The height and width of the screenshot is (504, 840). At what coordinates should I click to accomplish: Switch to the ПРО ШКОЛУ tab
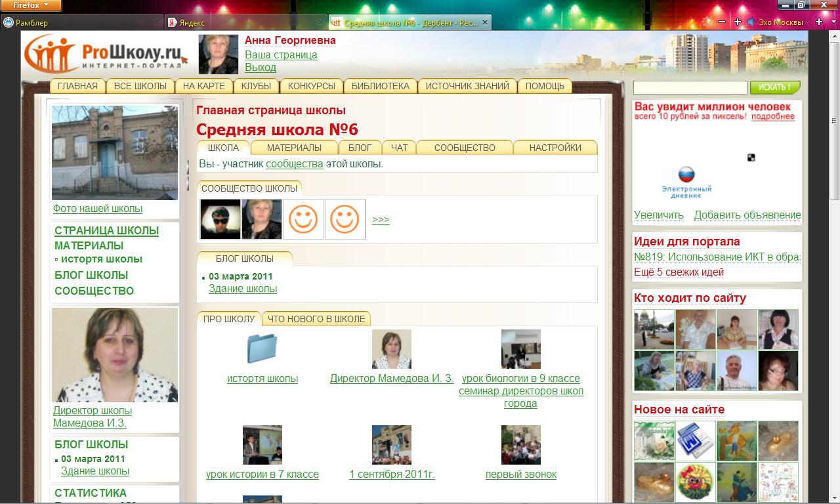(x=229, y=319)
